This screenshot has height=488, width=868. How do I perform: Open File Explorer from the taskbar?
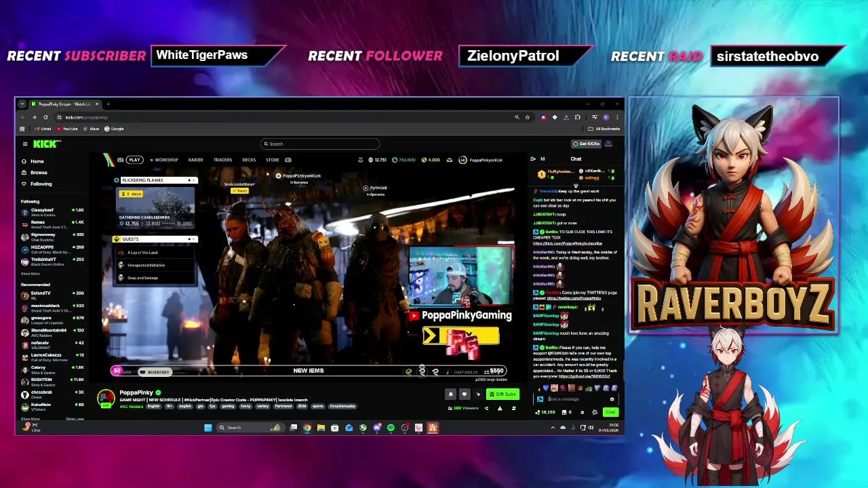321,428
